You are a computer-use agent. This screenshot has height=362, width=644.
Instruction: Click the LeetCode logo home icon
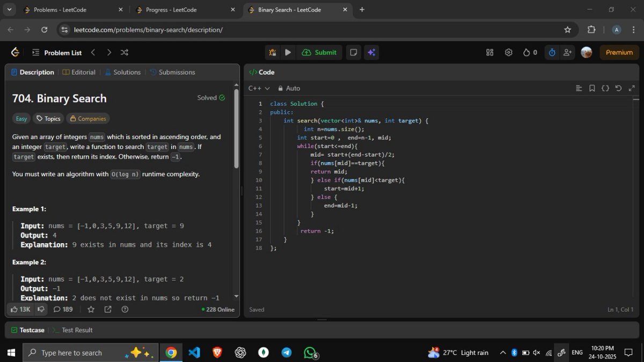(x=15, y=52)
